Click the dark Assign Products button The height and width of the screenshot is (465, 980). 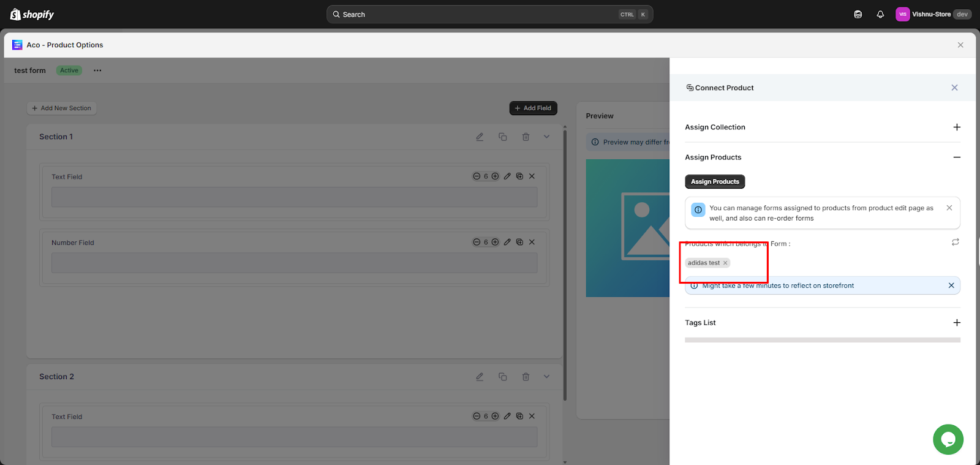715,182
